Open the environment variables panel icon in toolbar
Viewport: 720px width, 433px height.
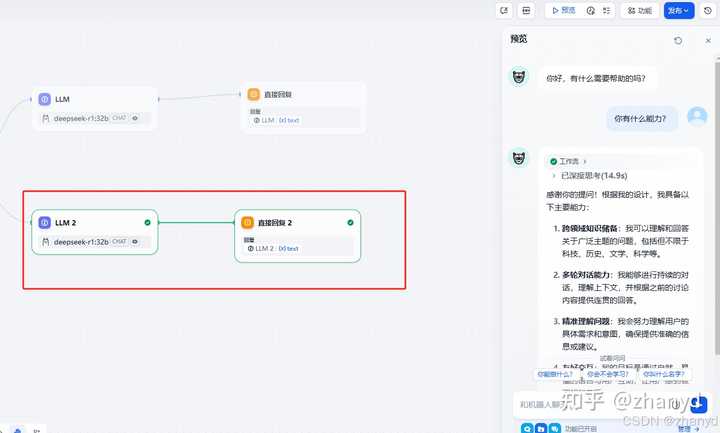pos(526,11)
